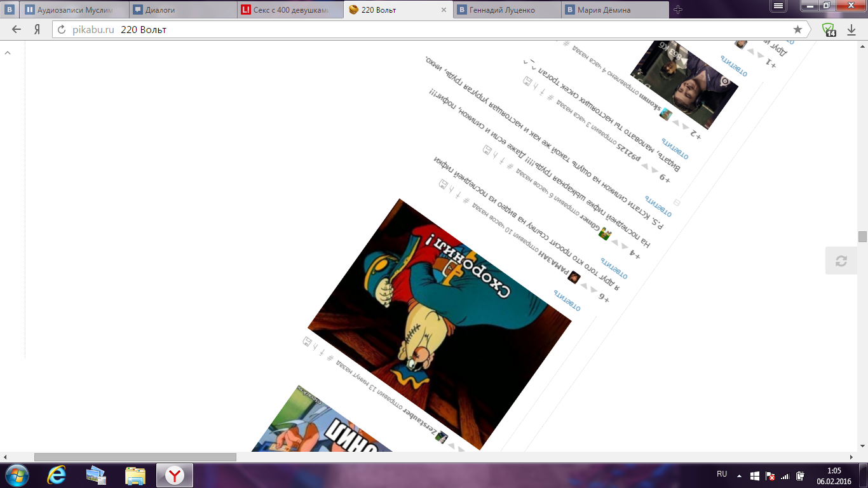The image size is (868, 488).
Task: Click the pikabu.ru address bar
Action: (x=432, y=29)
